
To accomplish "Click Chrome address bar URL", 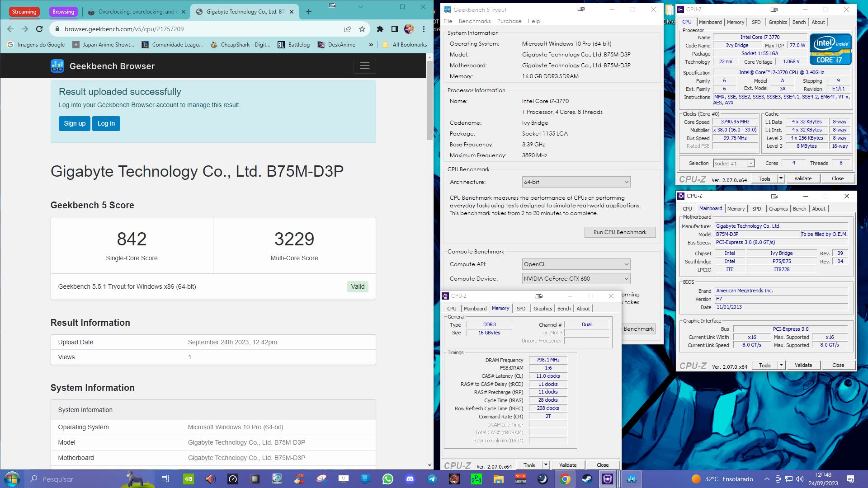I will click(x=124, y=29).
